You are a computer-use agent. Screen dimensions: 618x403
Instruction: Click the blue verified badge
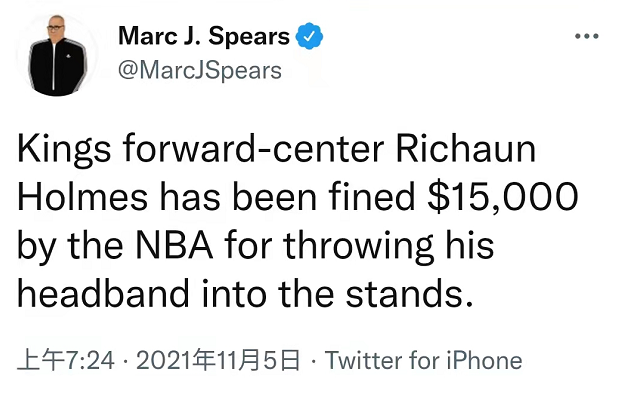[x=310, y=38]
